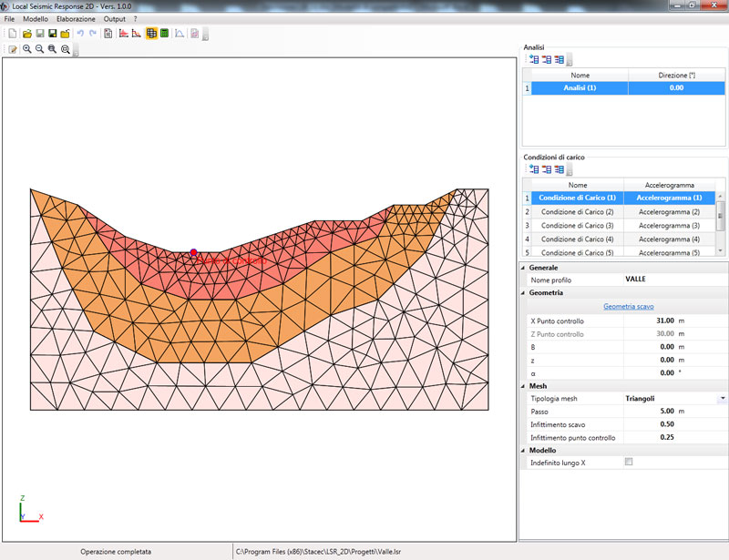This screenshot has width=729, height=560.
Task: Collapse the Modello section
Action: [523, 451]
